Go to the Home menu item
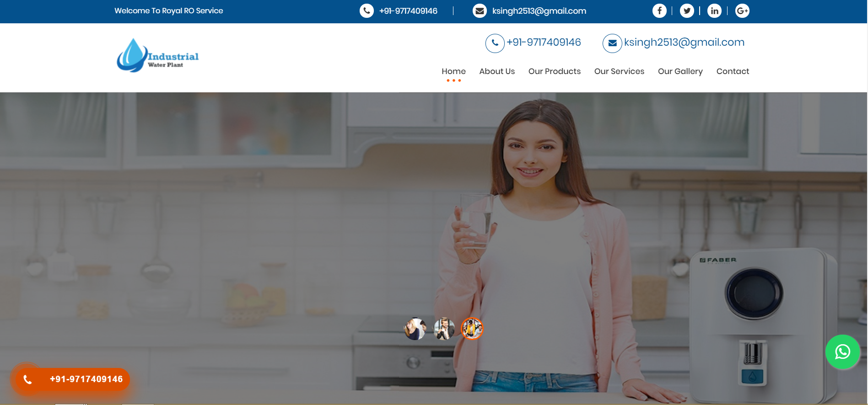The width and height of the screenshot is (868, 405). pos(453,71)
